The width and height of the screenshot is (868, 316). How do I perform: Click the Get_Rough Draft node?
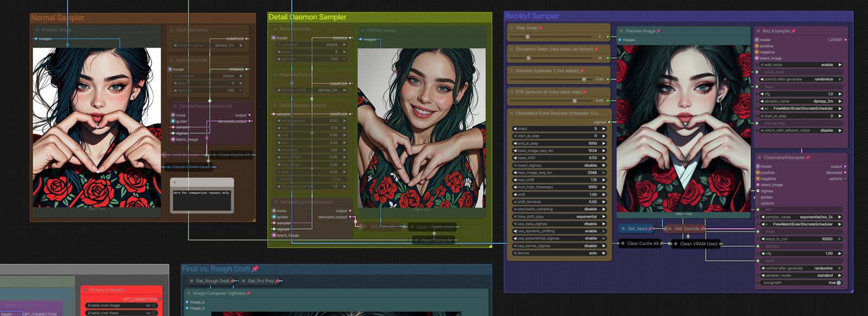[212, 281]
